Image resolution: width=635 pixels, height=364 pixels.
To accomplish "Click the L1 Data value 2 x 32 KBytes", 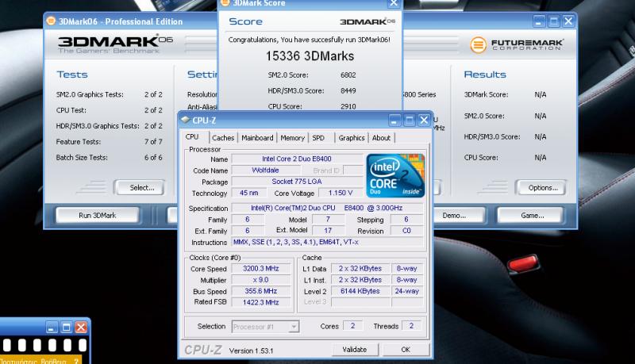I will click(360, 269).
